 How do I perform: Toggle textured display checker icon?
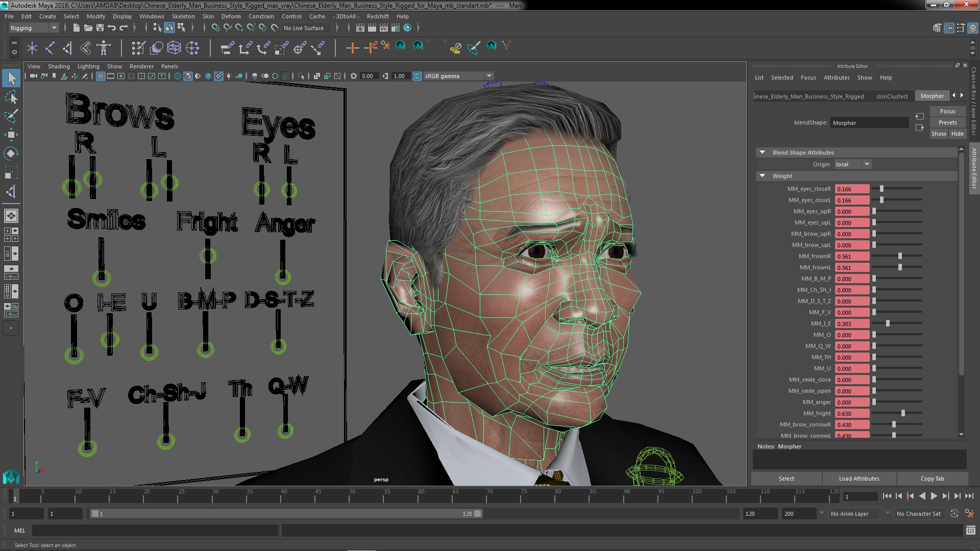[218, 76]
